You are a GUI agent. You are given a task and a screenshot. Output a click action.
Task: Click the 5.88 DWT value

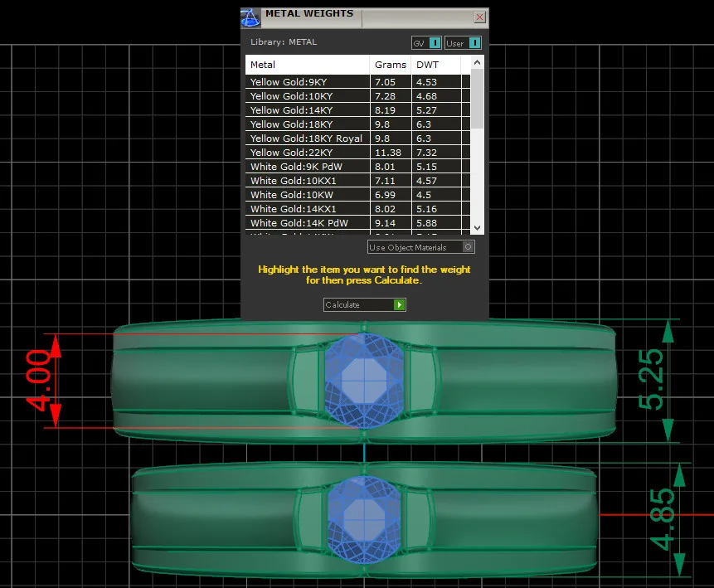pos(427,223)
